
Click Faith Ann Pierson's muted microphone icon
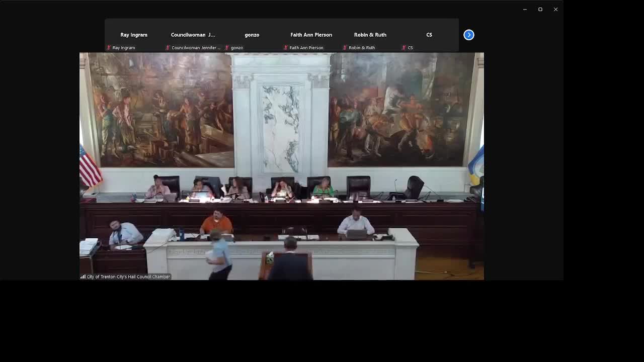tap(286, 48)
